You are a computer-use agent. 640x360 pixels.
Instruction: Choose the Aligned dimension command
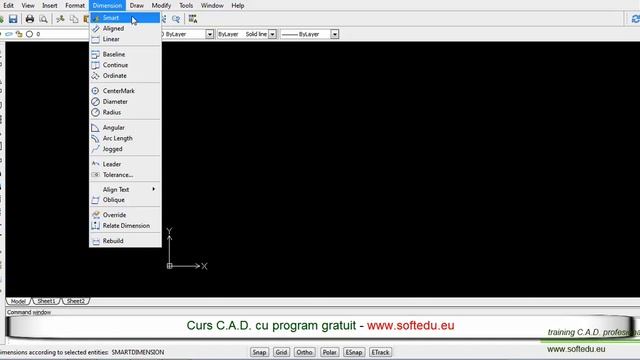125,29
